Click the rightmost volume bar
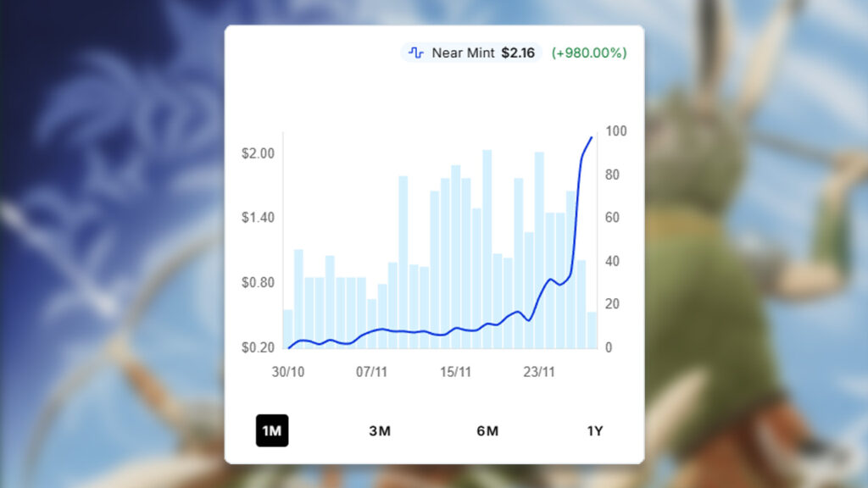The height and width of the screenshot is (488, 868). [x=592, y=330]
